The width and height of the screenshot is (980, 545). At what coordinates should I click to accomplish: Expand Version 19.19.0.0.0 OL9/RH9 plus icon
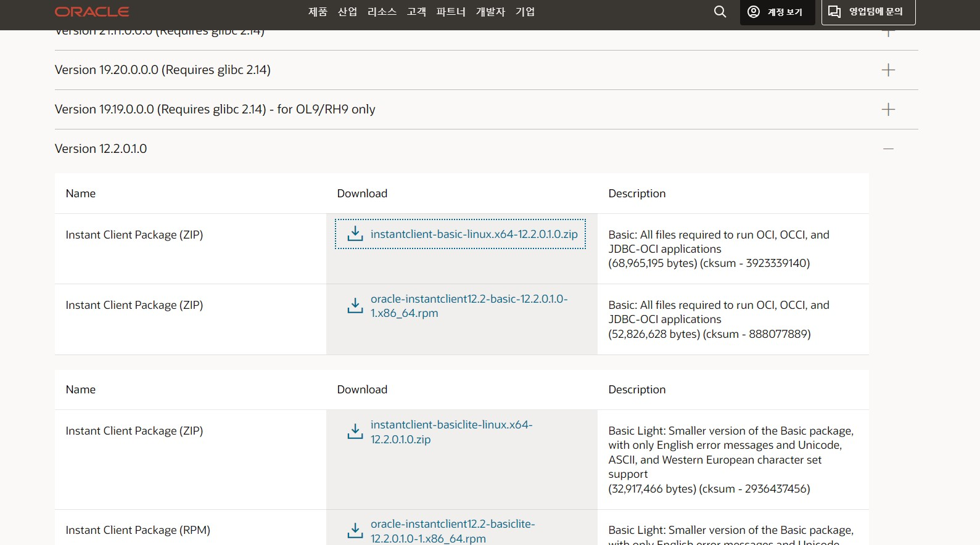pyautogui.click(x=888, y=109)
